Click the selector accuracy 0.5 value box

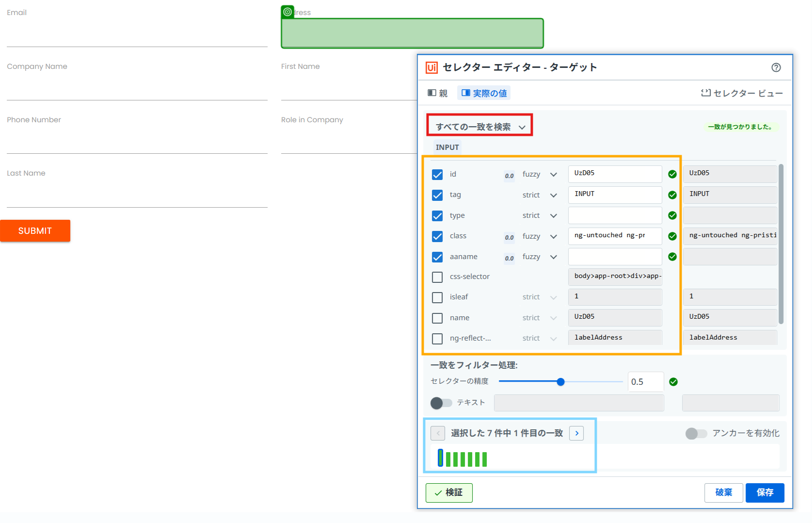646,382
